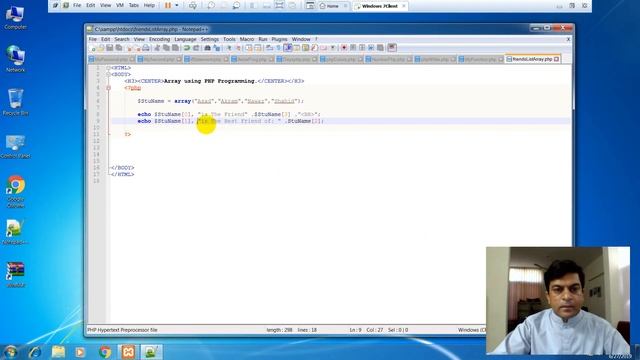640x360 pixels.
Task: Click the Close All toolbar icon
Action: click(138, 48)
